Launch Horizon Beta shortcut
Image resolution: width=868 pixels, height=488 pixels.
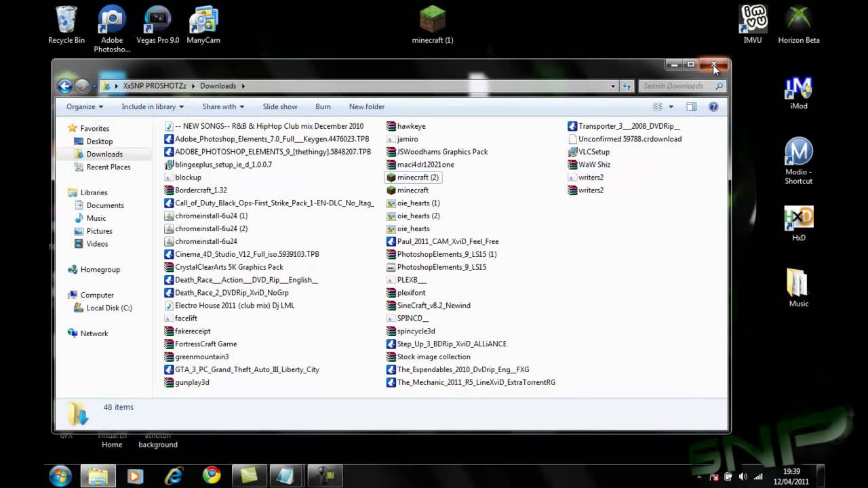point(799,25)
